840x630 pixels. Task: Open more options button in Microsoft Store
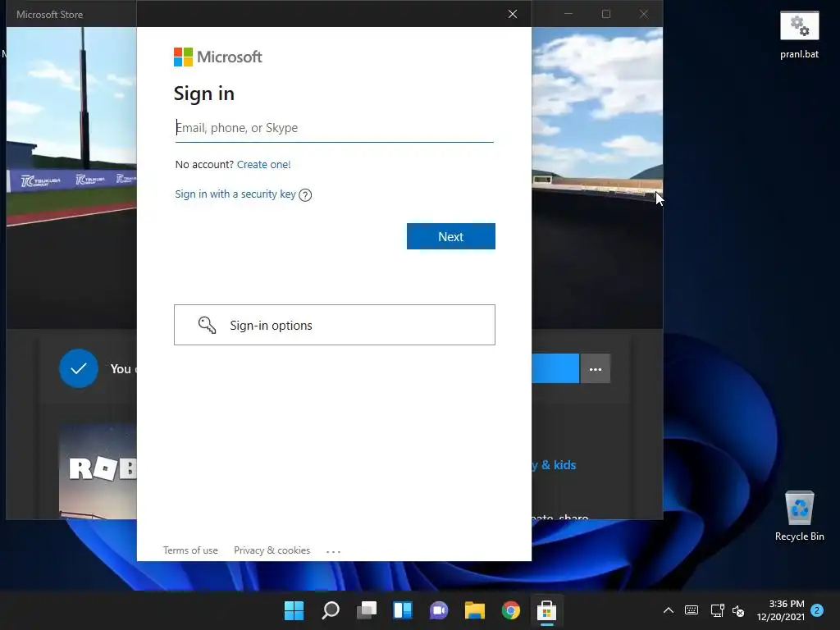point(596,369)
